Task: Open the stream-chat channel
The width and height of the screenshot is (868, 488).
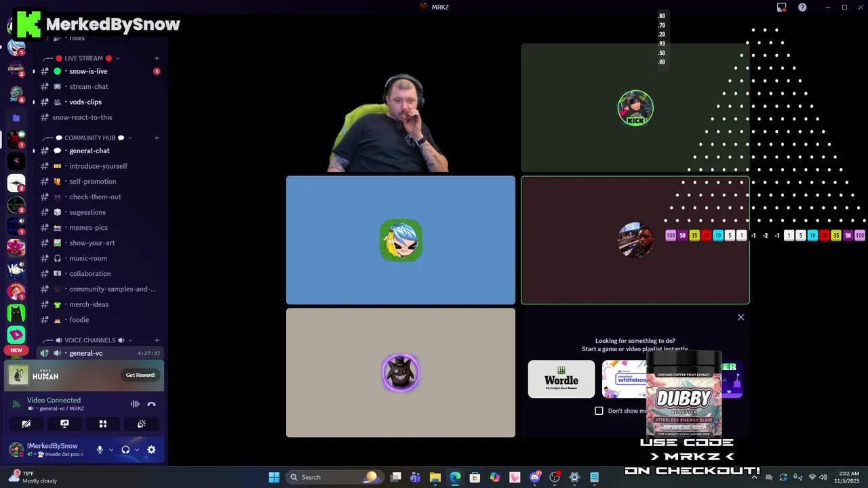Action: pyautogui.click(x=100, y=87)
